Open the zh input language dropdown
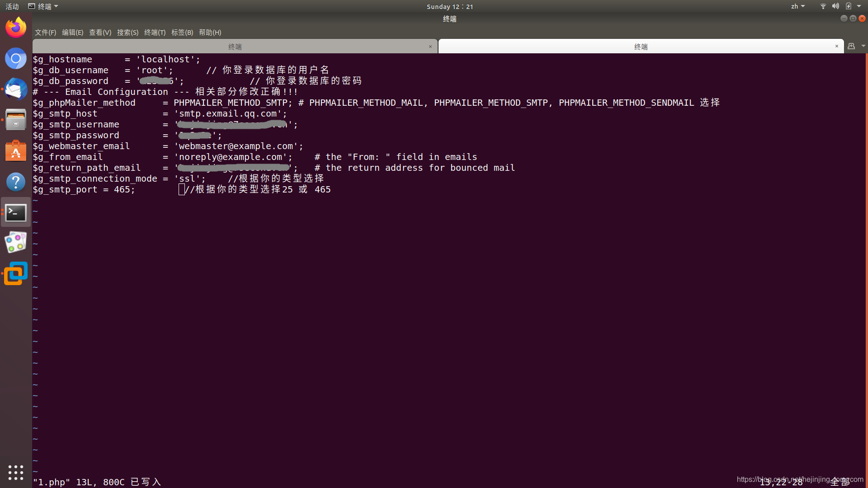868x488 pixels. click(x=797, y=6)
